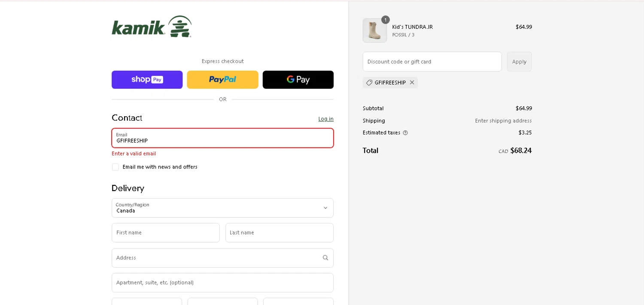
Task: Click the Last name field
Action: (x=279, y=233)
